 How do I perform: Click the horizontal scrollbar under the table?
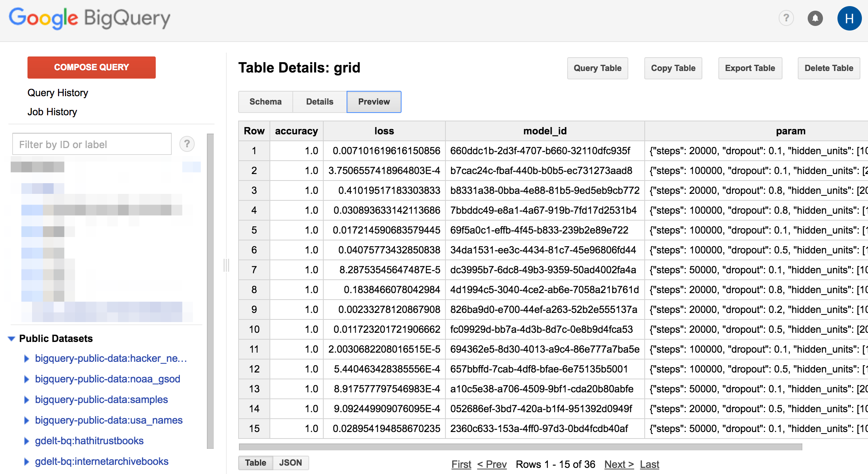tap(520, 447)
